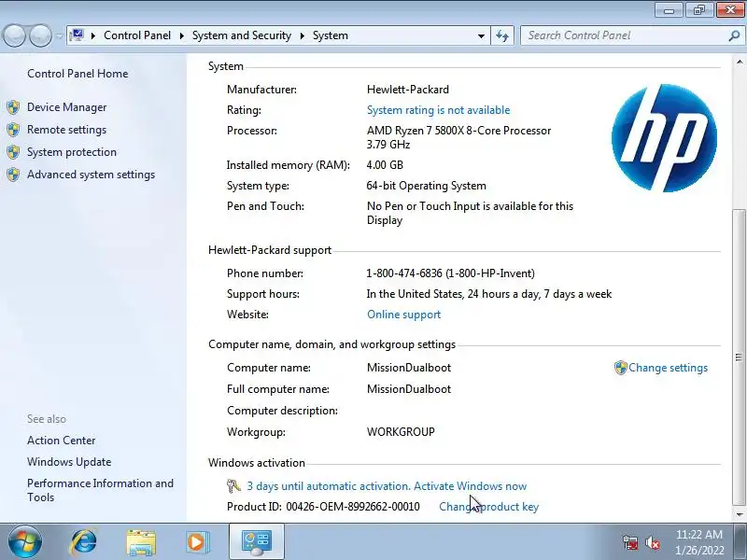
Task: Click the search magnifier icon
Action: [734, 35]
